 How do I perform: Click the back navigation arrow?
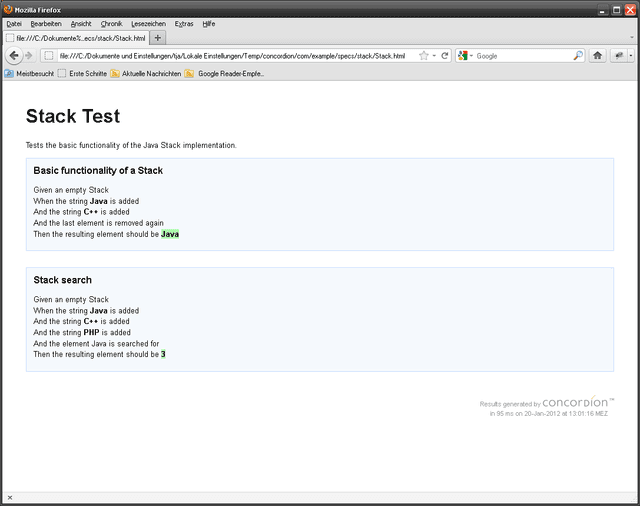coord(12,56)
